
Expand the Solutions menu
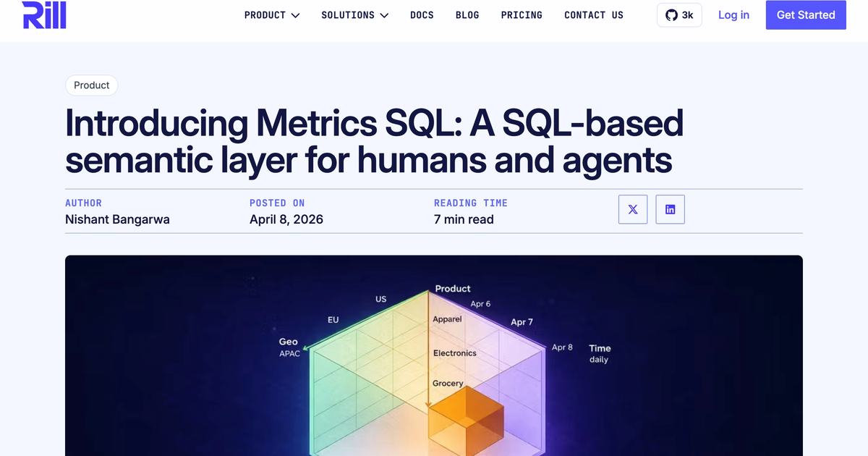[x=355, y=14]
